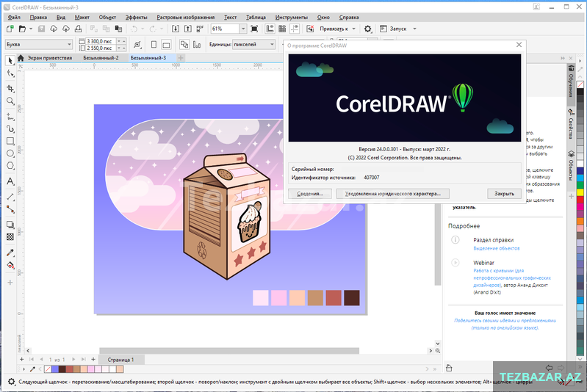The height and width of the screenshot is (392, 587).
Task: Open the Свойства docker side tab
Action: pos(572,125)
